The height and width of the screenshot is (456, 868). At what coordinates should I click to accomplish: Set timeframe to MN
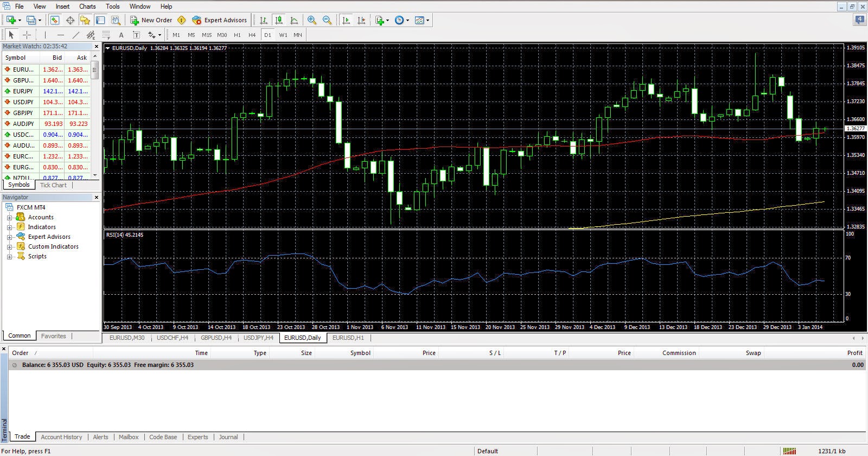[298, 35]
